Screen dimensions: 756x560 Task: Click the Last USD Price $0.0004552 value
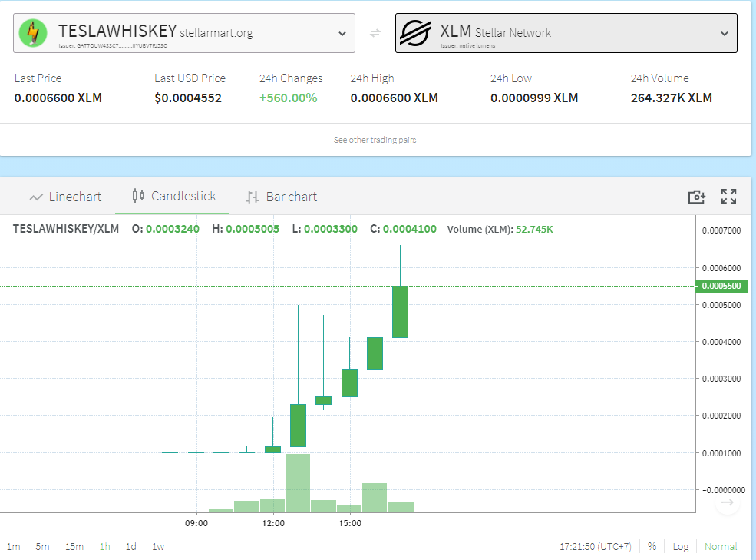pos(188,98)
